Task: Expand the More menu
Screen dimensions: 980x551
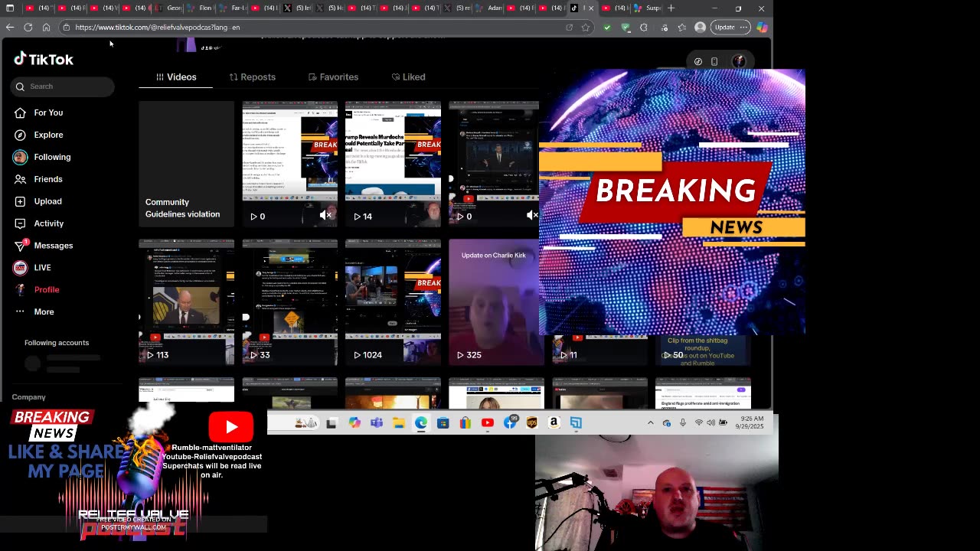Action: (44, 312)
